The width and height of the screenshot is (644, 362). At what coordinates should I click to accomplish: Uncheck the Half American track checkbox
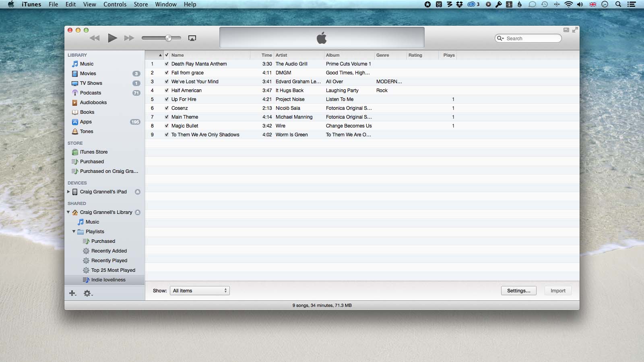(167, 90)
